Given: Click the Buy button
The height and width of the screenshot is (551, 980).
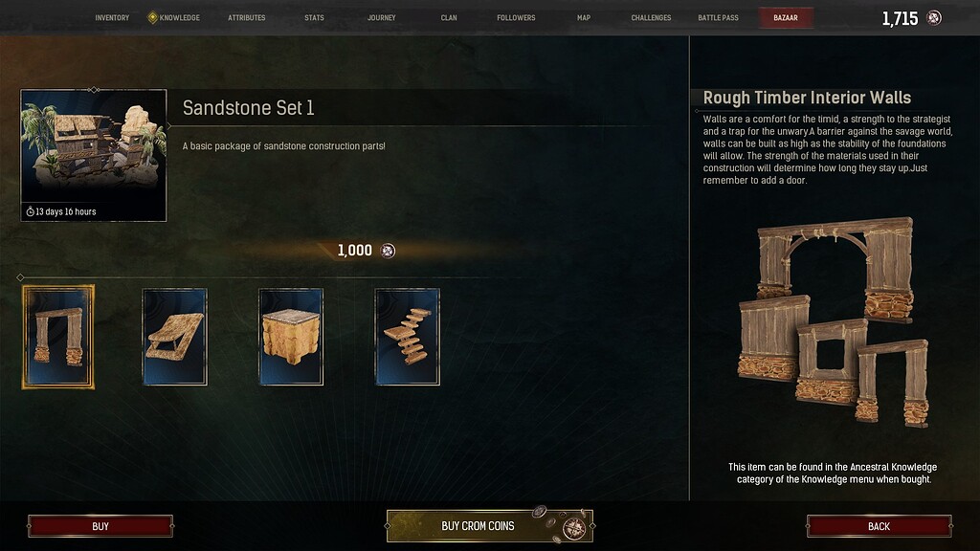Looking at the screenshot, I should pyautogui.click(x=100, y=526).
